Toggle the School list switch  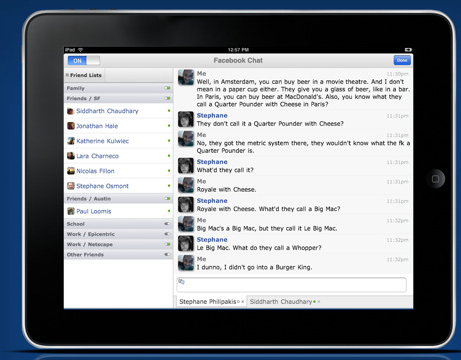click(168, 224)
